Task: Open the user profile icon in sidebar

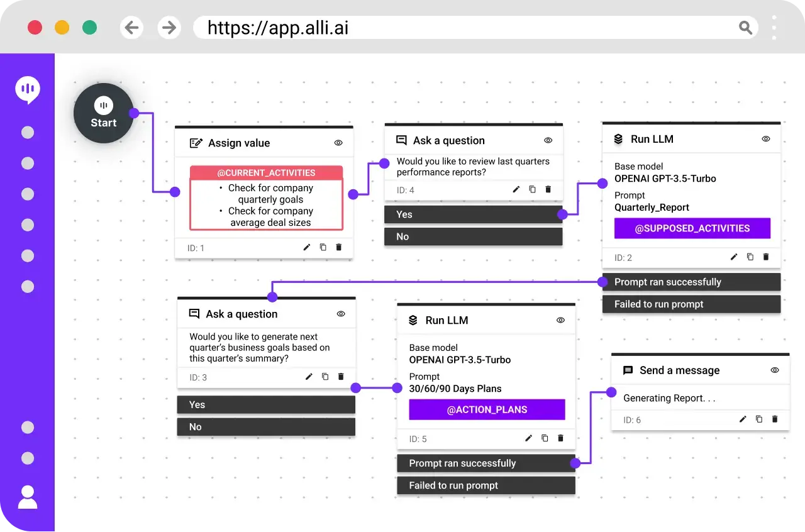Action: pyautogui.click(x=28, y=497)
